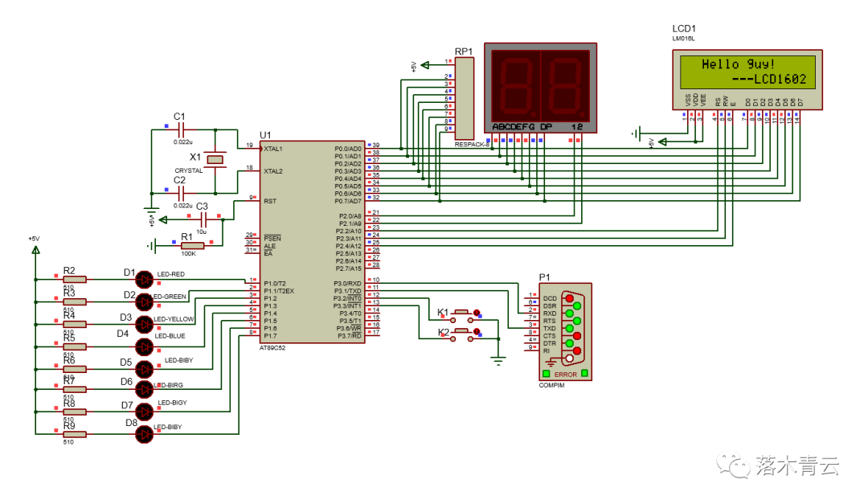This screenshot has height=504, width=868.
Task: Click the "XTAL2" pin label on U1
Action: pos(273,171)
